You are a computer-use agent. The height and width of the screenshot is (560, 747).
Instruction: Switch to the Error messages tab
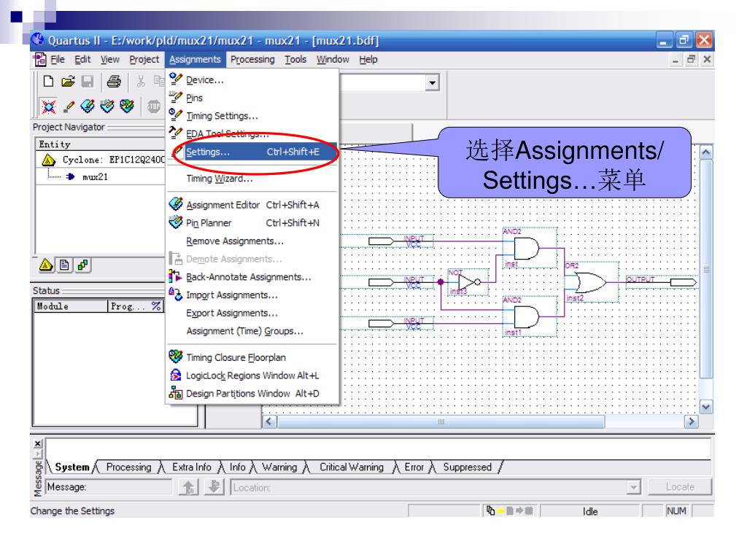tap(414, 467)
